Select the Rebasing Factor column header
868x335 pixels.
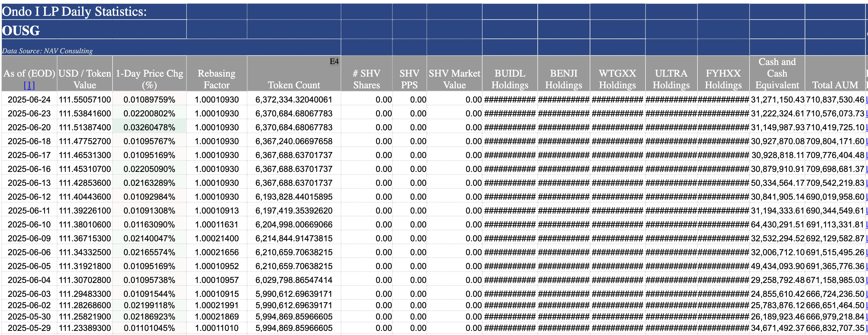[x=216, y=79]
